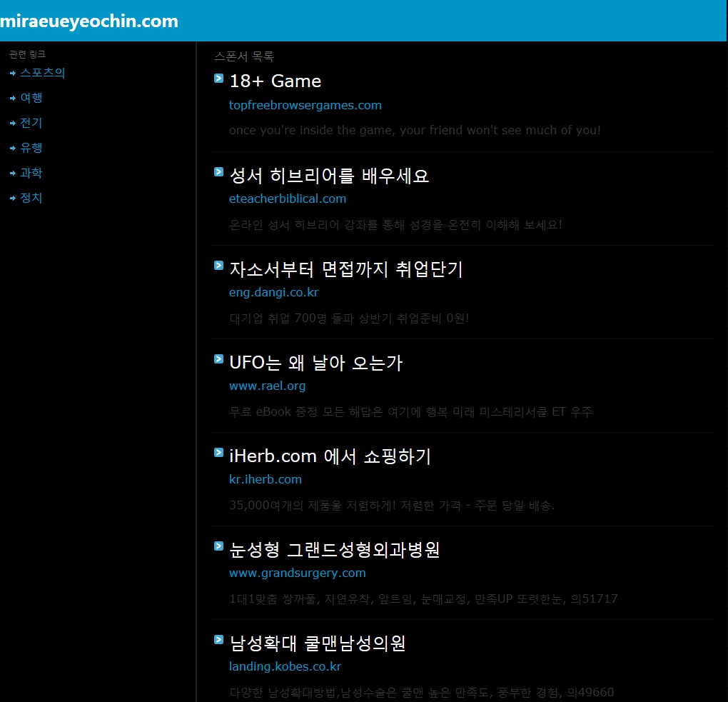Click the 무료 eBook 증정 description
This screenshot has width=728, height=702.
pos(410,412)
